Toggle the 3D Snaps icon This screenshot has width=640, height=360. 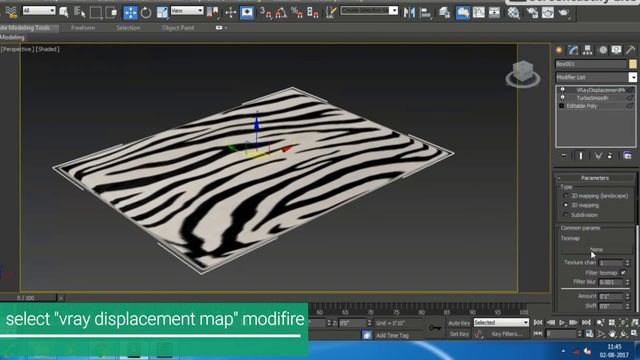[x=266, y=13]
